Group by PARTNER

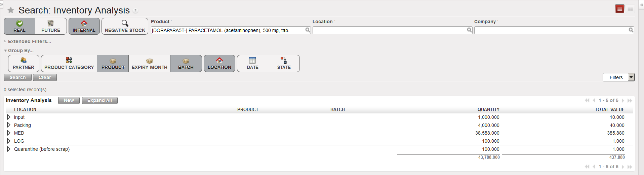24,63
